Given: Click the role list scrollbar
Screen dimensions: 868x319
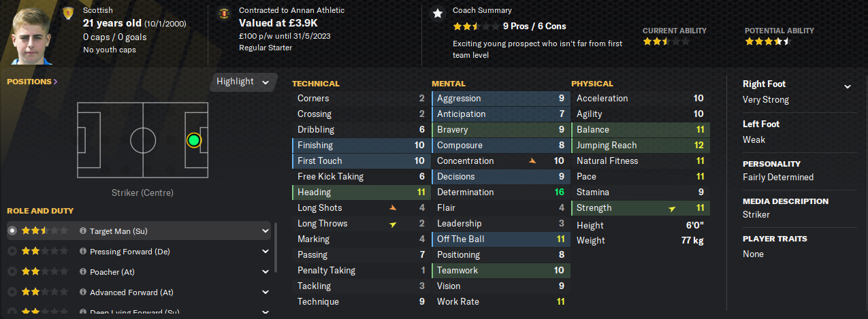Looking at the screenshot, I should pos(275,252).
